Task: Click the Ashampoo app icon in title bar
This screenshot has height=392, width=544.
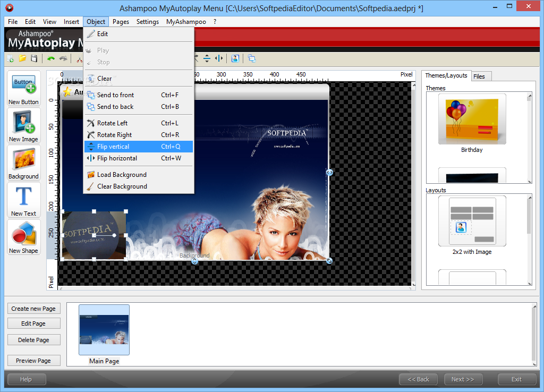Action: [10, 7]
